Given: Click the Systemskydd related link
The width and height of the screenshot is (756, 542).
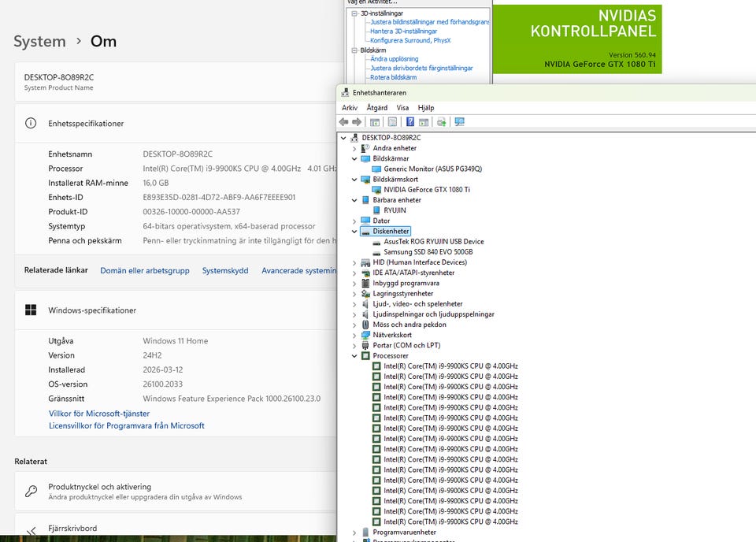Looking at the screenshot, I should [x=225, y=270].
